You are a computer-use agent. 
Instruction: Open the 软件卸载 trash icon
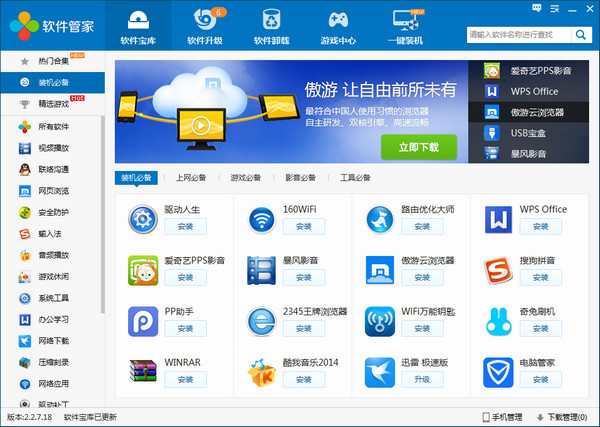(272, 19)
